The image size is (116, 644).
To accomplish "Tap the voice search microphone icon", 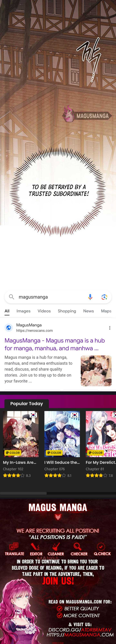I will coord(90,297).
